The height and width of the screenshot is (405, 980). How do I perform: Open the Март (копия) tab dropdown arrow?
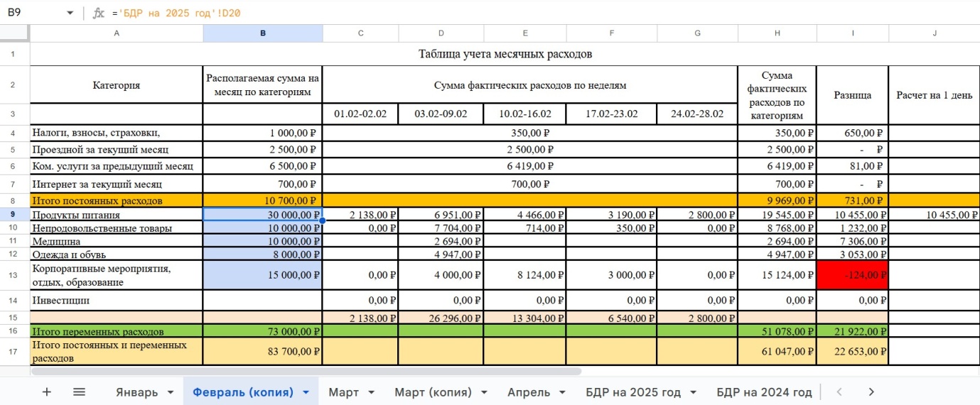click(x=483, y=393)
